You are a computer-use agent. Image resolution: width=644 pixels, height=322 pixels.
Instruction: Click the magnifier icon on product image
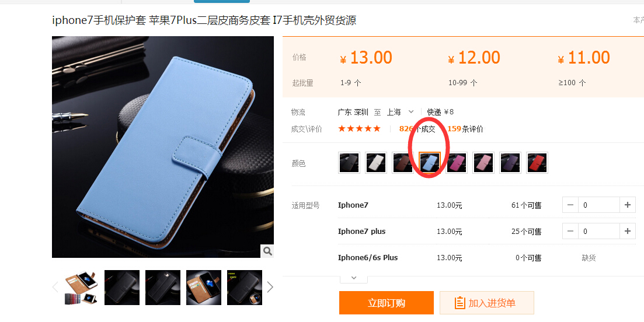[267, 251]
